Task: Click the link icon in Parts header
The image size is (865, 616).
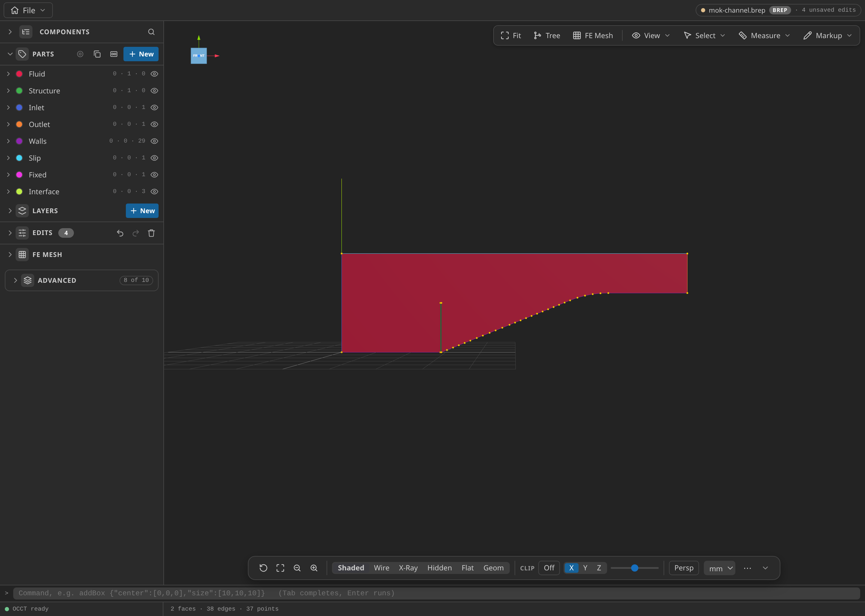Action: click(114, 54)
